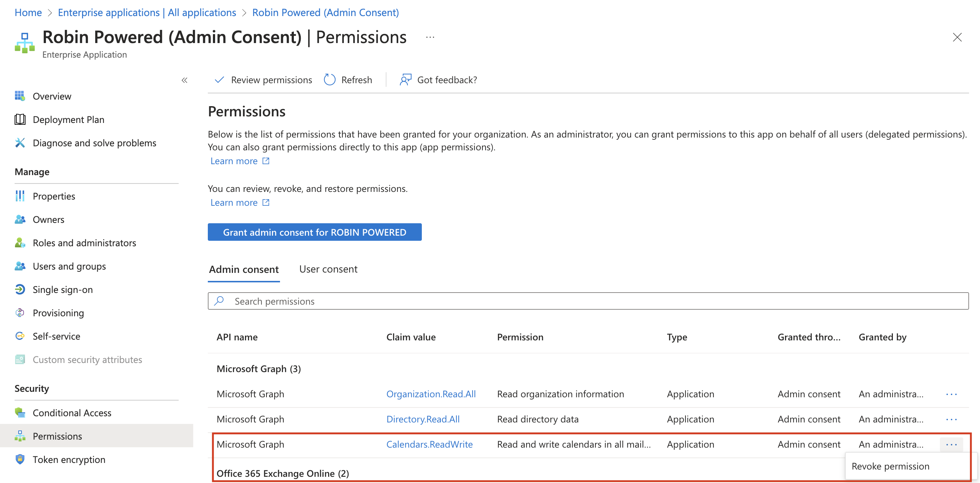Sort by Claim value column header
The height and width of the screenshot is (483, 980).
pyautogui.click(x=411, y=337)
